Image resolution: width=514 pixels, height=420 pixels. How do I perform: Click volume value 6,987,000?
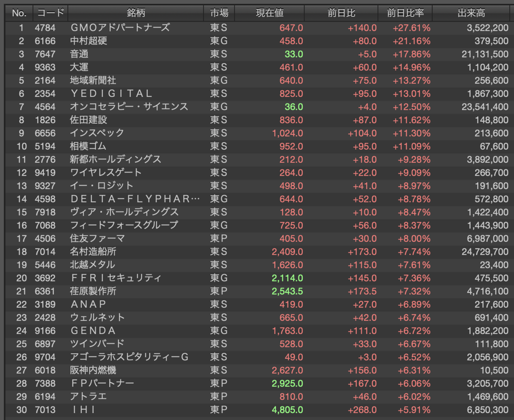(x=487, y=238)
